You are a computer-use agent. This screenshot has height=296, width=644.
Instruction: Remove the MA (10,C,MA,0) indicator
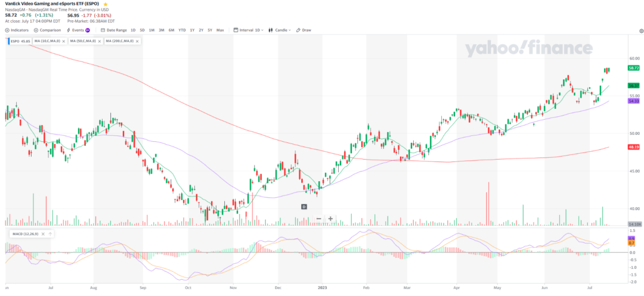(x=64, y=41)
